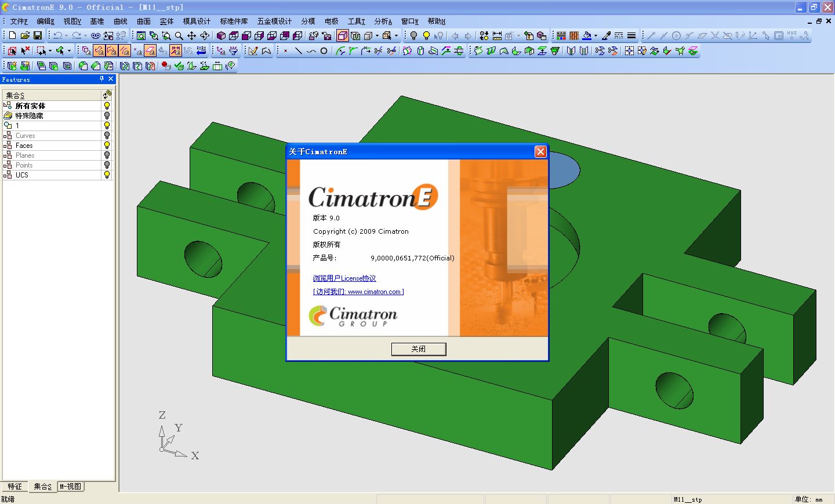Click the measure ruler icon
Viewport: 835px width, 504px height.
pyautogui.click(x=497, y=35)
